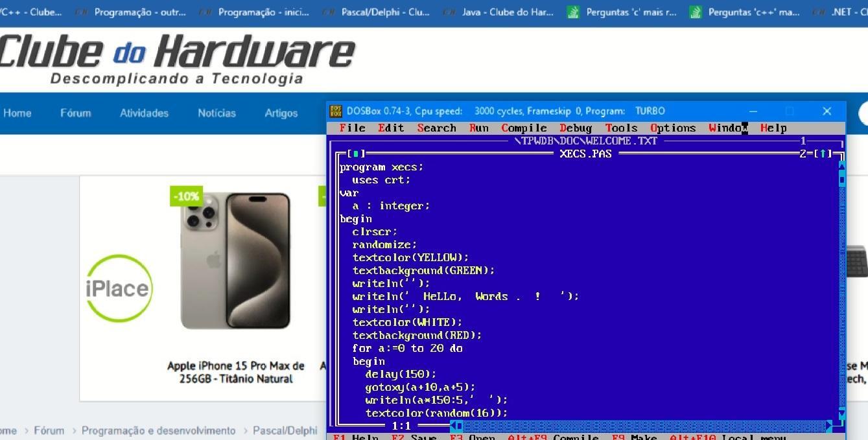Click the 'clrscr;' code line
This screenshot has width=868, height=440.
[375, 231]
